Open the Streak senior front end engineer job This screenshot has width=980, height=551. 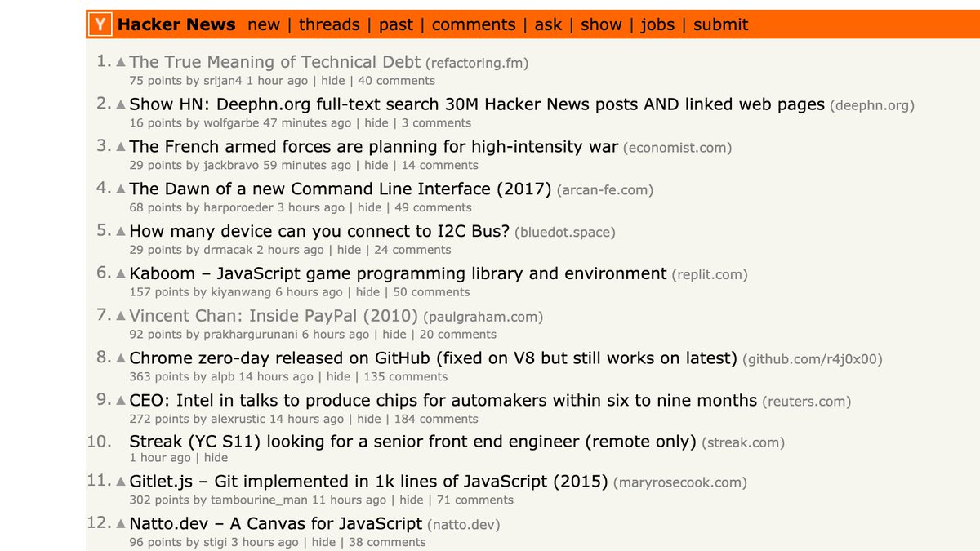412,442
